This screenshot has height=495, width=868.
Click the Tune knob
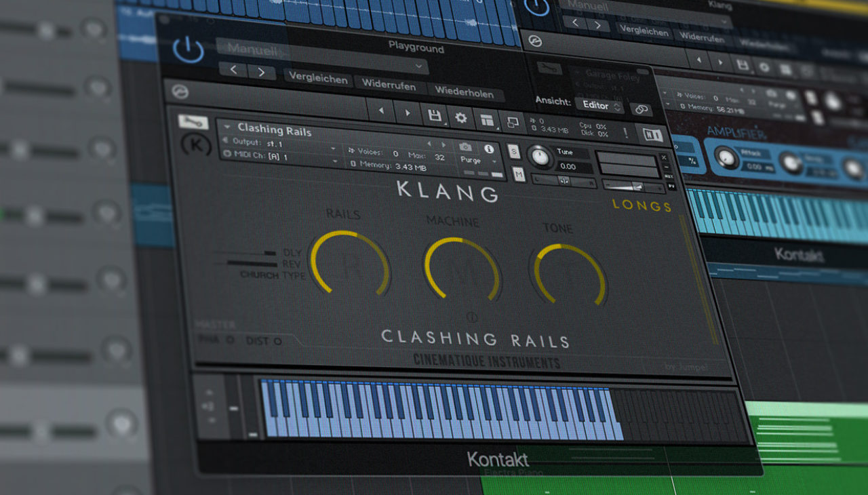pyautogui.click(x=541, y=157)
